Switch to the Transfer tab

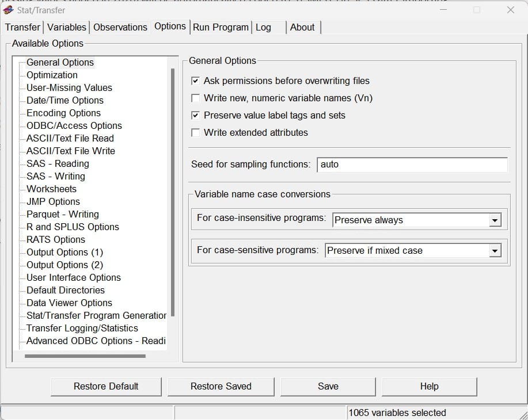[22, 27]
